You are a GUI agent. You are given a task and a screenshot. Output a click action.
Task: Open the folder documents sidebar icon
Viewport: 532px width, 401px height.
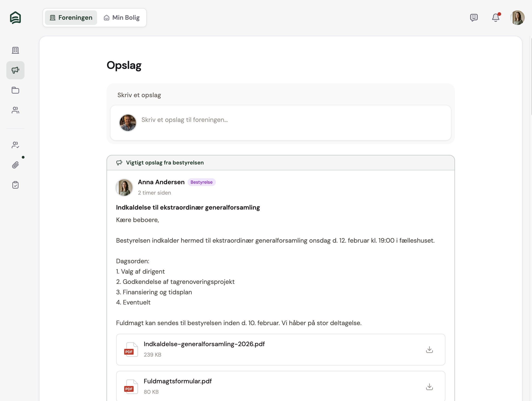pos(15,90)
